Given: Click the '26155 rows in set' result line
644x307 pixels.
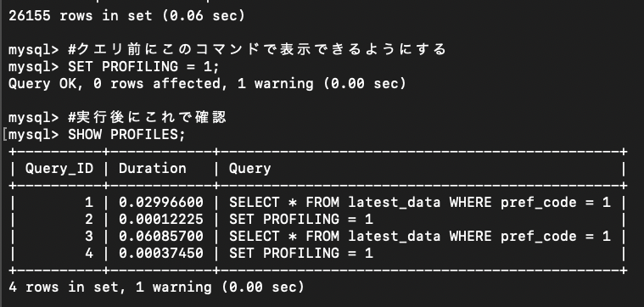Looking at the screenshot, I should pos(126,16).
